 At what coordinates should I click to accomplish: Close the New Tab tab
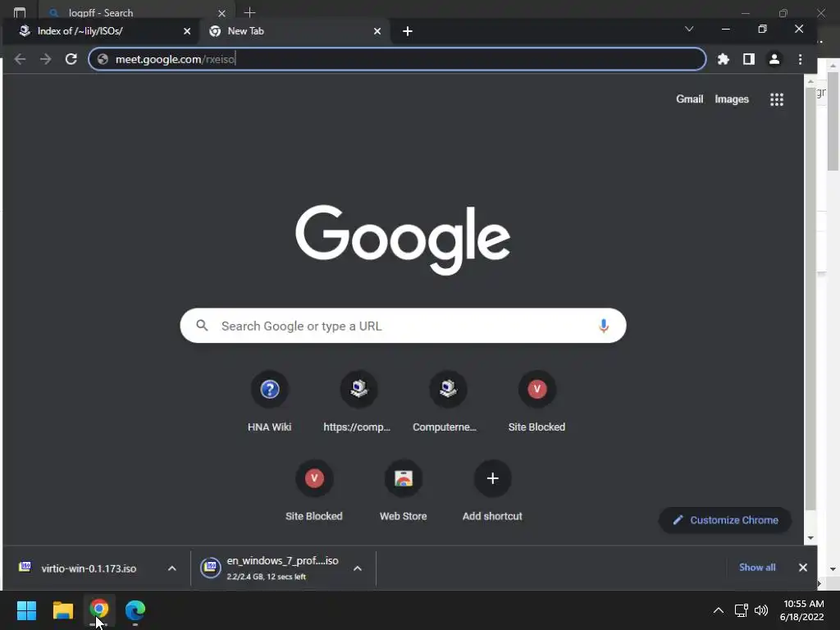(377, 31)
